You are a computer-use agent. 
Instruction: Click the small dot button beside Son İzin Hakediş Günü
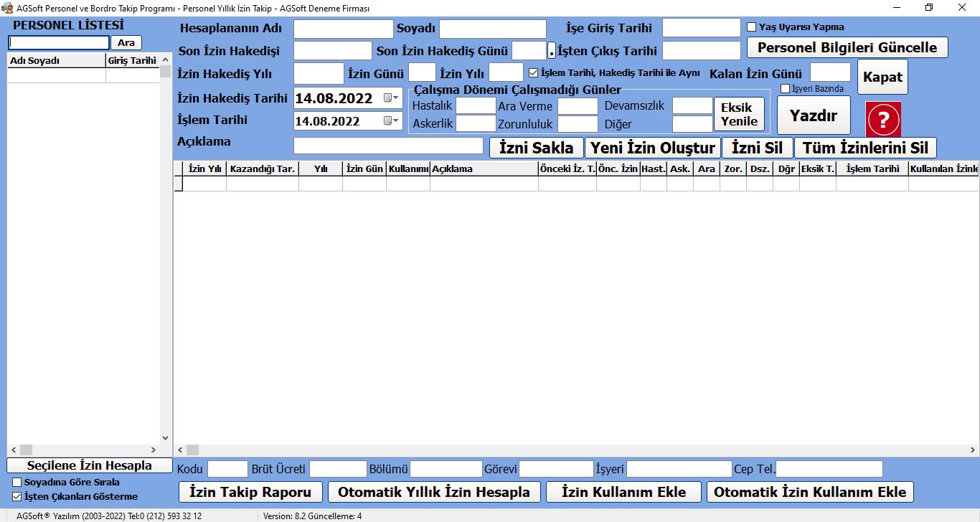pyautogui.click(x=552, y=51)
